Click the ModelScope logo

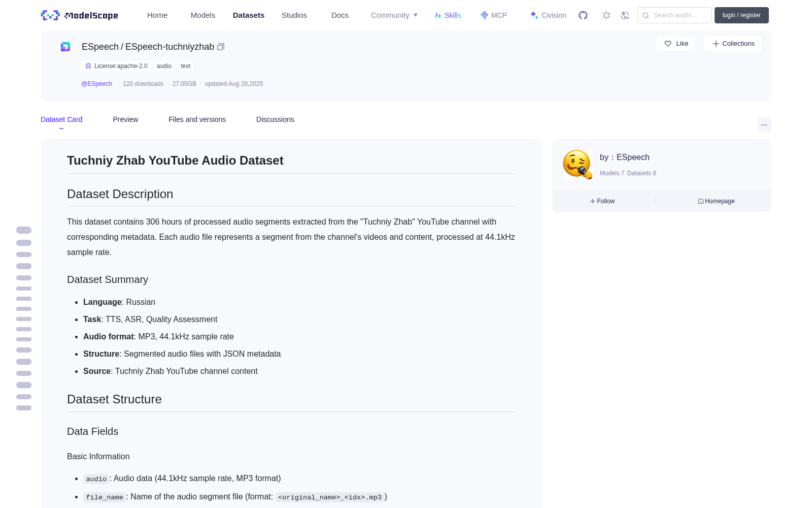click(79, 15)
